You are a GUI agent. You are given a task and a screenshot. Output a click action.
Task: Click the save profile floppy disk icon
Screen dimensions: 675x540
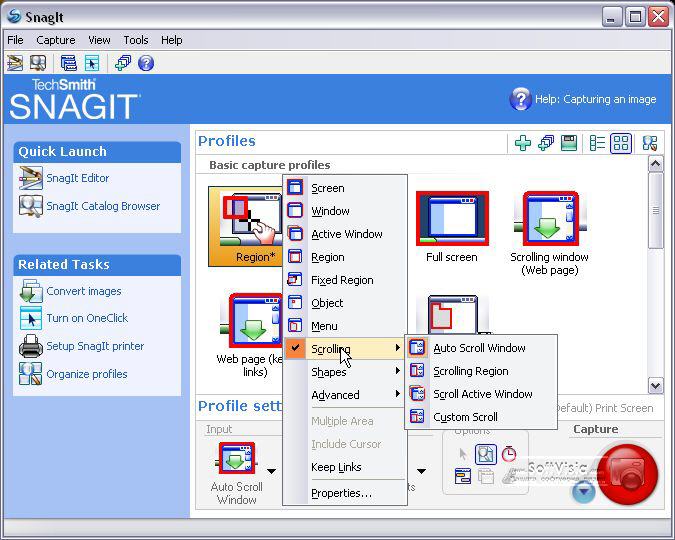pos(569,143)
